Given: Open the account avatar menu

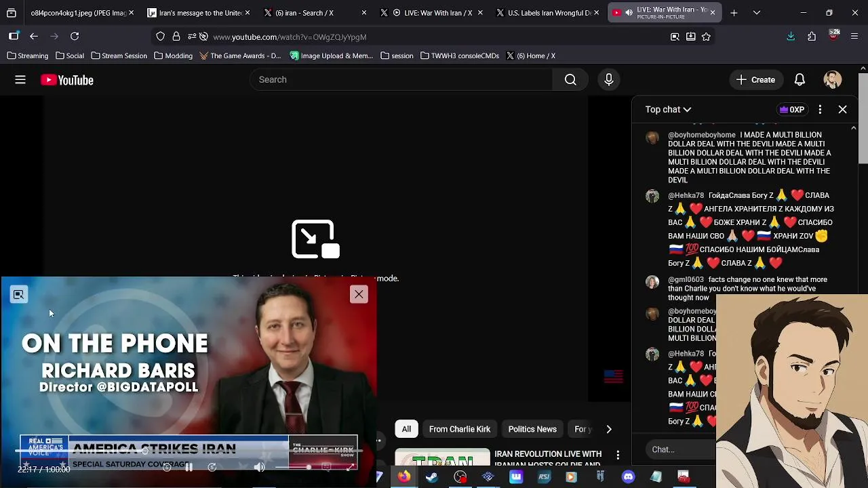Looking at the screenshot, I should click(833, 80).
